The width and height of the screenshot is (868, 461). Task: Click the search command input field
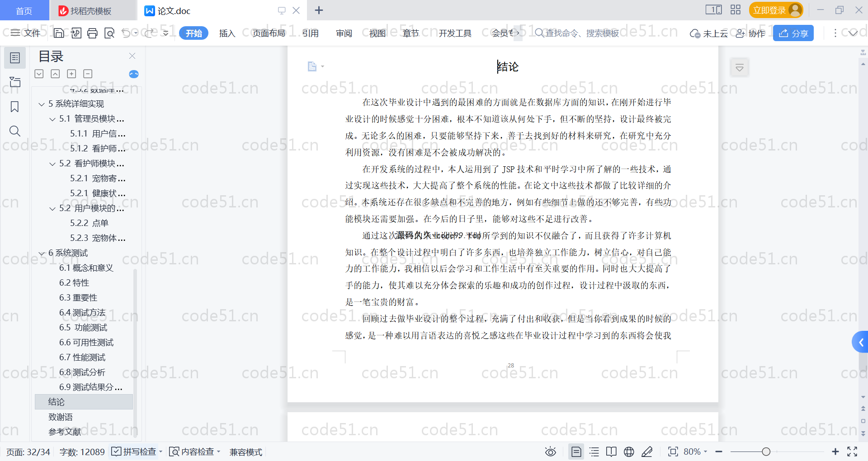point(581,33)
